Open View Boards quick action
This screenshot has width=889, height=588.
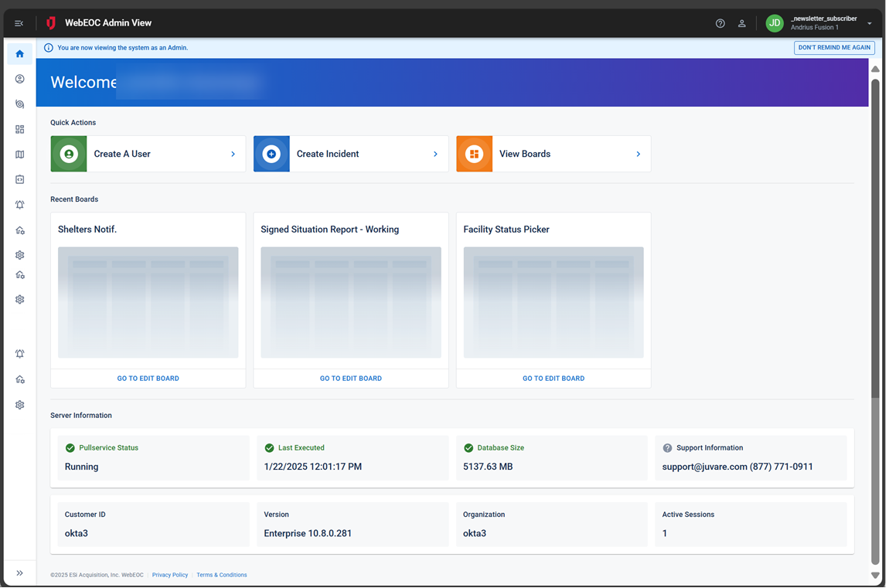[x=553, y=153]
